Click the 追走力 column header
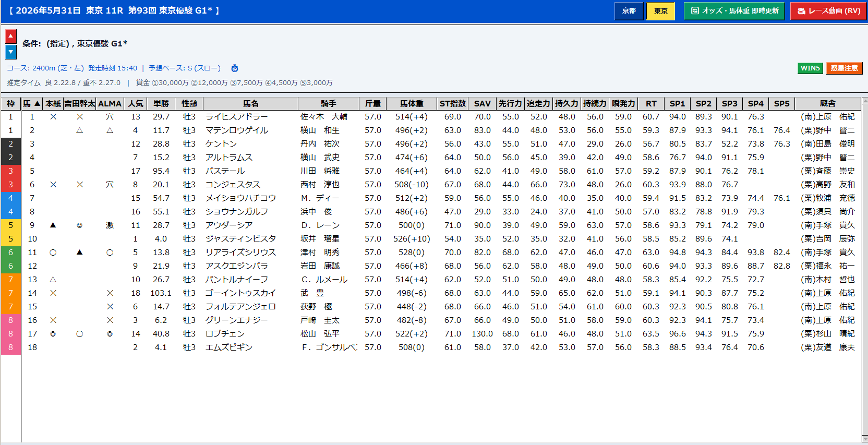Viewport: 868px width, 445px height. (539, 104)
